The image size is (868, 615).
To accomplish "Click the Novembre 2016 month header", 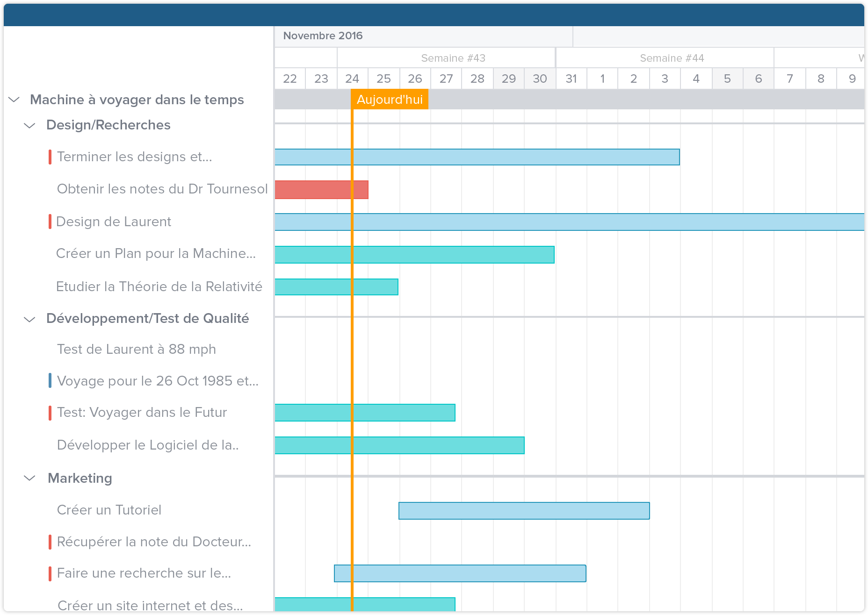I will (323, 36).
